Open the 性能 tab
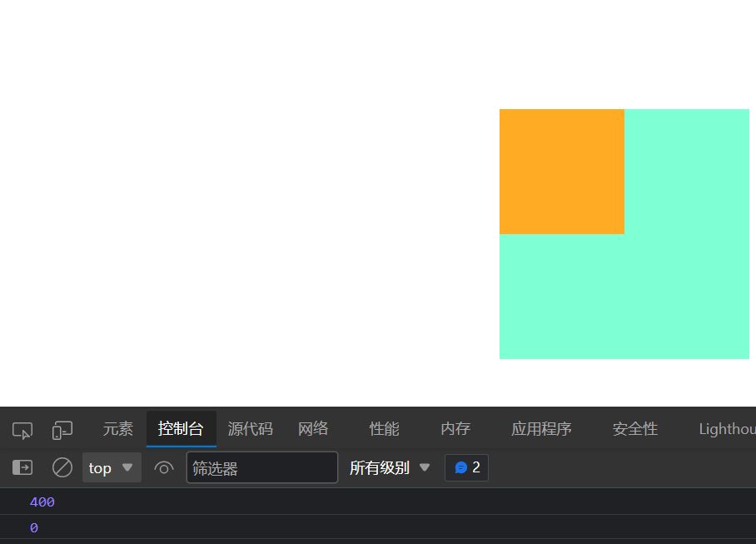The height and width of the screenshot is (544, 756). coord(384,429)
